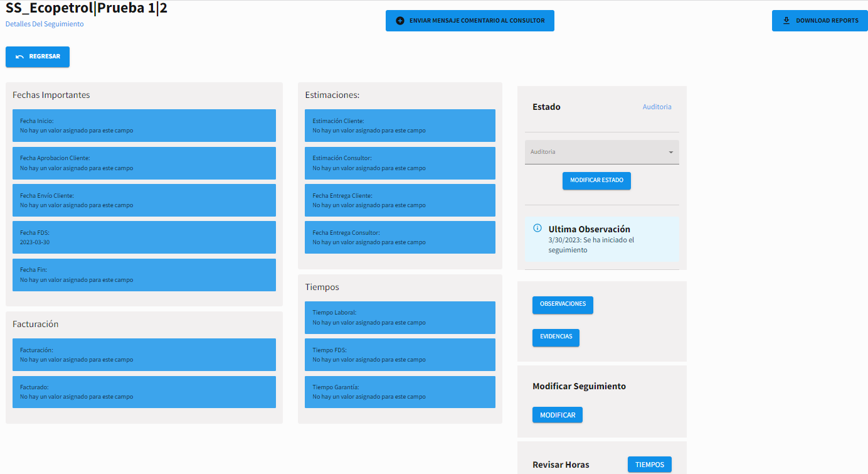Select the Fecha Envío Cliente card

click(144, 200)
